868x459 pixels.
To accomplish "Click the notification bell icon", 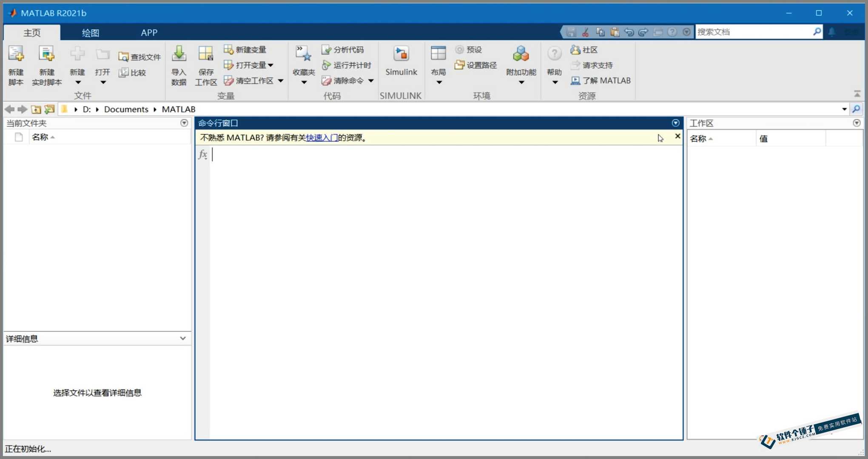I will point(832,32).
